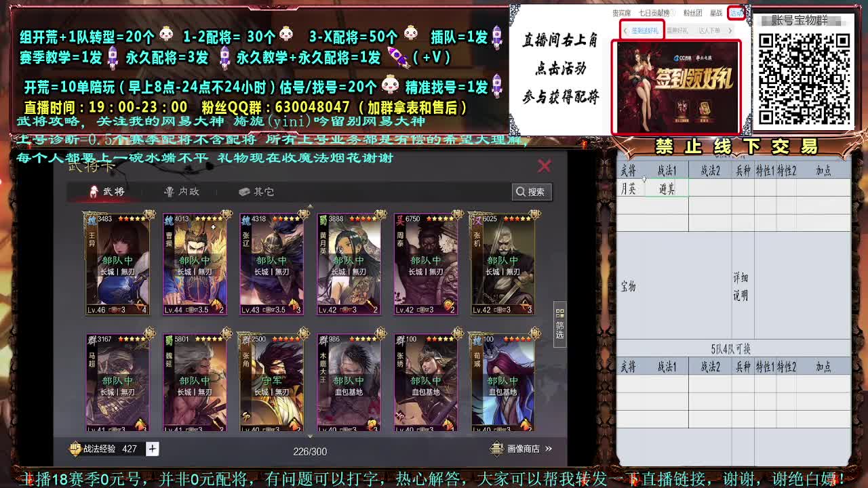Select the 张机 hero card
Screen dimensions: 868x488
click(502, 264)
